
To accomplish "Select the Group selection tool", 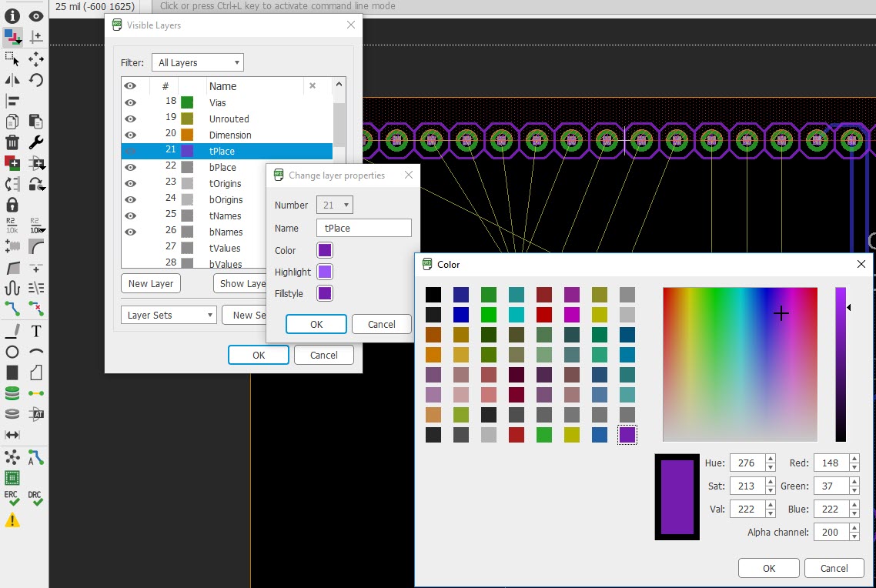I will click(12, 58).
